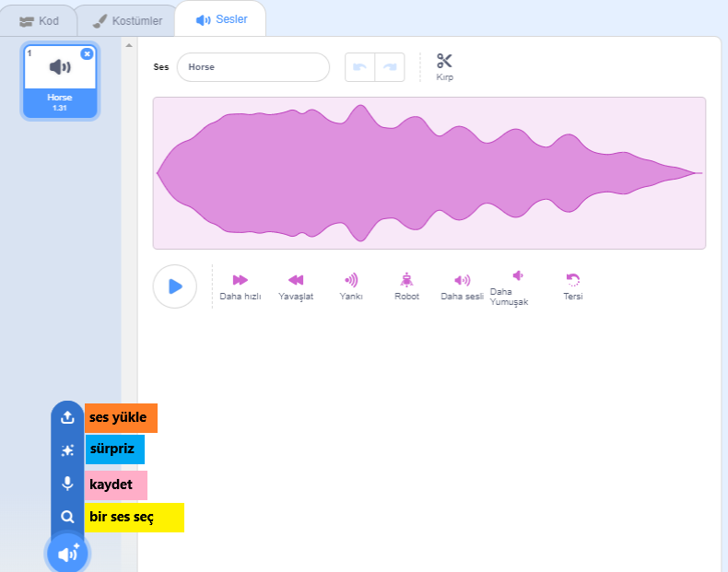The height and width of the screenshot is (572, 728).
Task: Reverse the sound with Tersi
Action: tap(573, 280)
